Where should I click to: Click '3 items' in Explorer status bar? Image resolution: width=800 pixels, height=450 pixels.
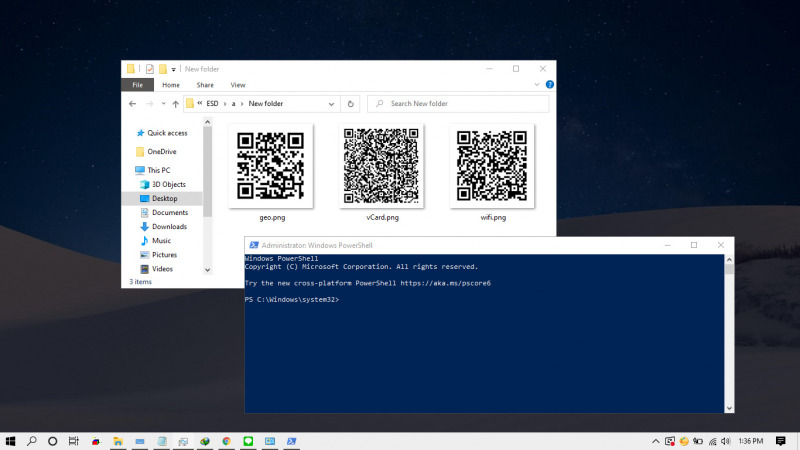[x=140, y=282]
